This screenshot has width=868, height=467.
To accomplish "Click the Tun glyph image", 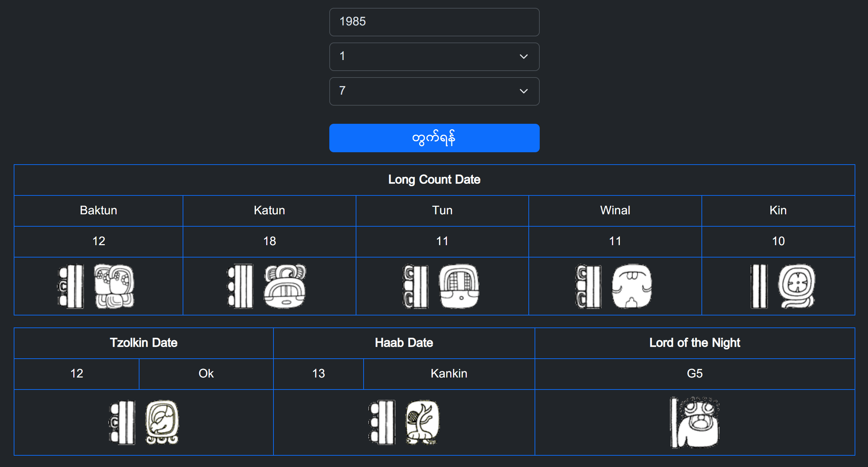I will point(459,286).
